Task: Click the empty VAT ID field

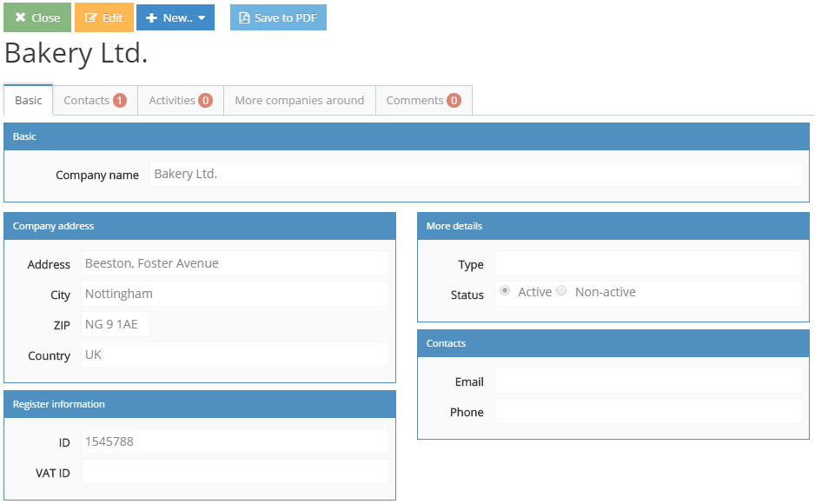Action: [235, 472]
